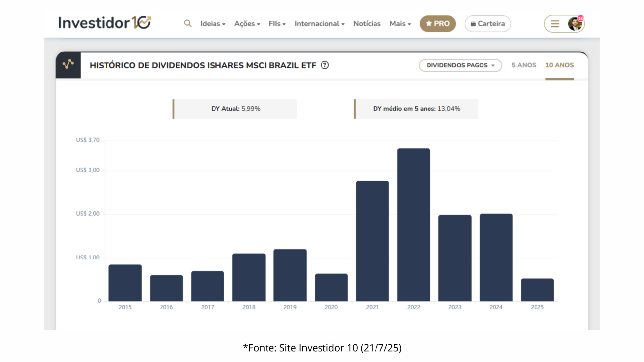
Task: Select the 2025 dividend bar
Action: point(537,290)
